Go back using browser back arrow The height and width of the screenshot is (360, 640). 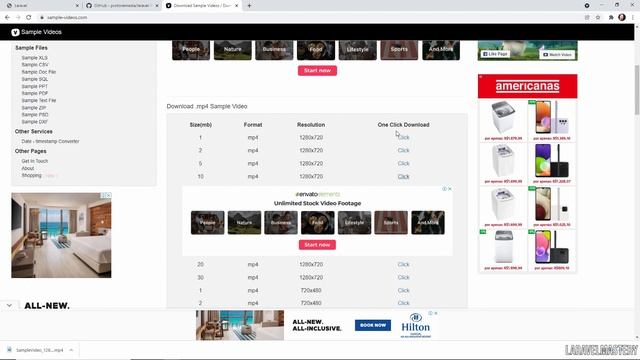tap(7, 18)
